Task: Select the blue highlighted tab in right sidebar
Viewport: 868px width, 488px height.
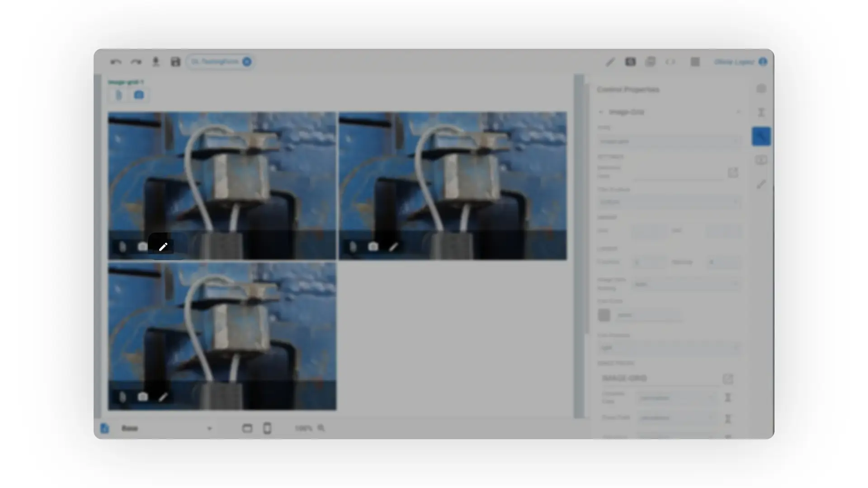Action: point(761,136)
